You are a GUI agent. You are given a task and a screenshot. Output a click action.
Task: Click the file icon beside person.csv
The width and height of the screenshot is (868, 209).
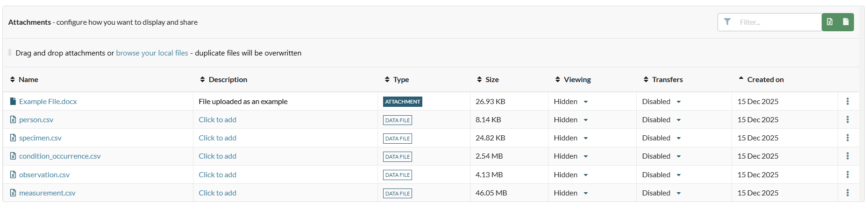(x=13, y=120)
